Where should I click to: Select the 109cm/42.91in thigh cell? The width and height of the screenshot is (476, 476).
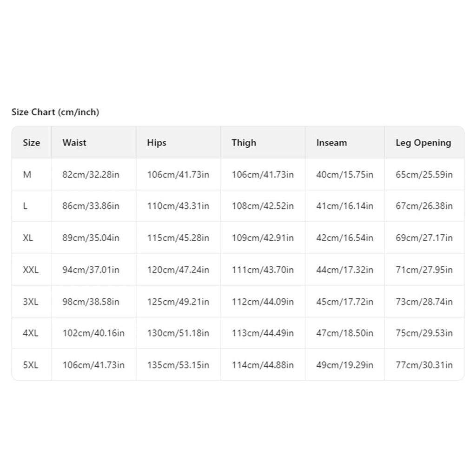coord(263,238)
